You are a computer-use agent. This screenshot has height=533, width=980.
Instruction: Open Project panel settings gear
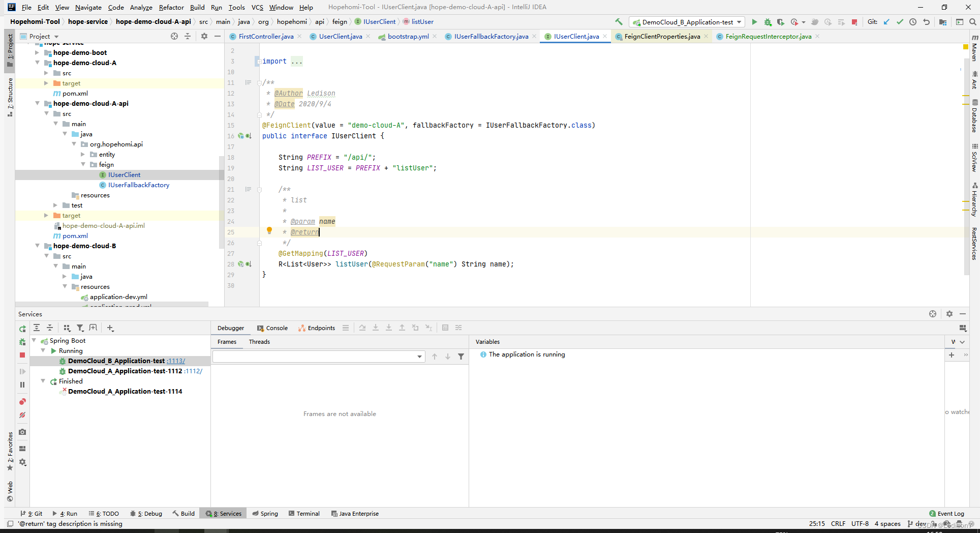204,36
